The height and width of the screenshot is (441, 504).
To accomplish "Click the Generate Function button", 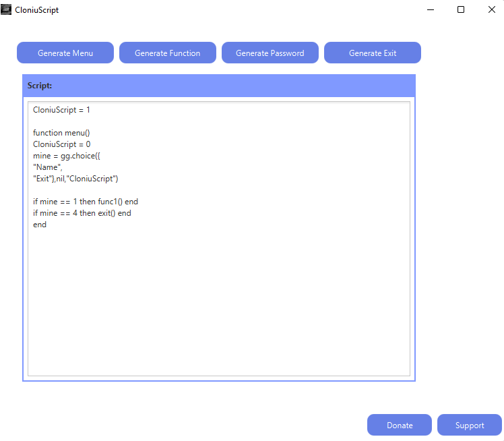I will (x=168, y=53).
